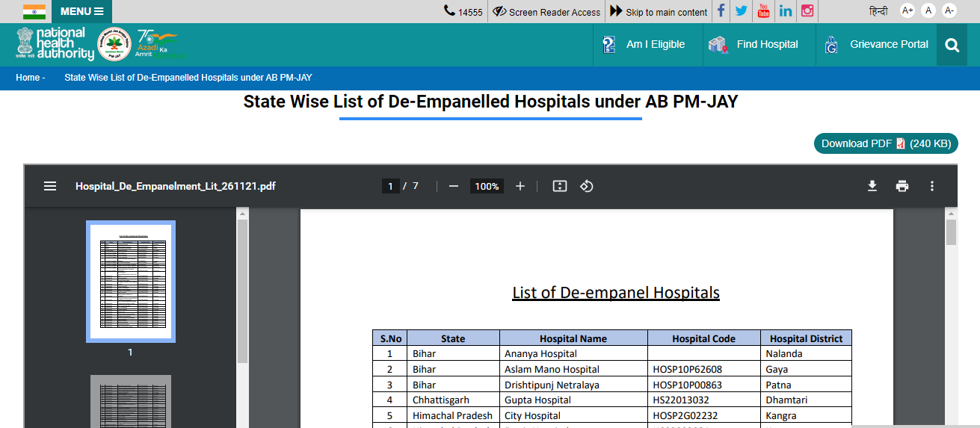Screen dimensions: 980x428
Task: Download PDF via viewer toolbar icon
Action: tap(872, 186)
